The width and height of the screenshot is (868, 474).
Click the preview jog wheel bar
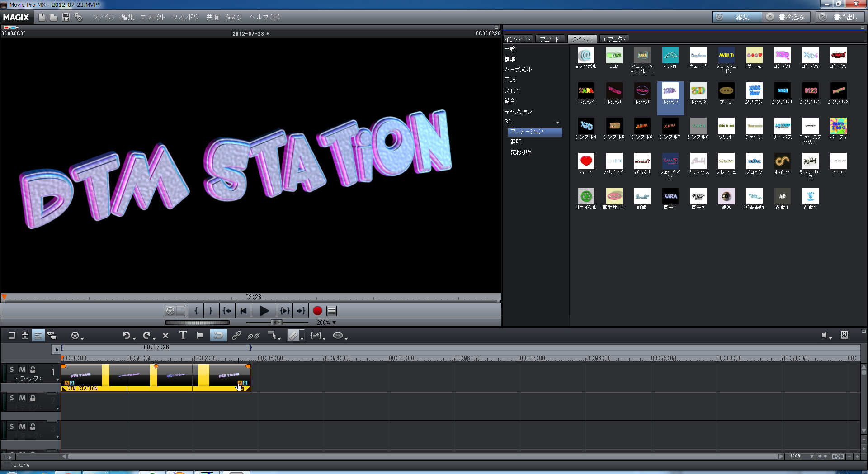click(x=197, y=322)
